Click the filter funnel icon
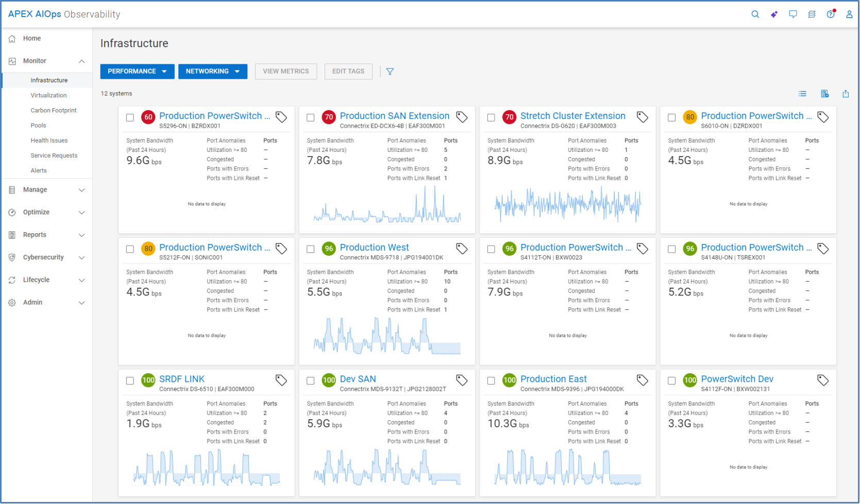Screen dimensions: 860x504 [x=390, y=72]
